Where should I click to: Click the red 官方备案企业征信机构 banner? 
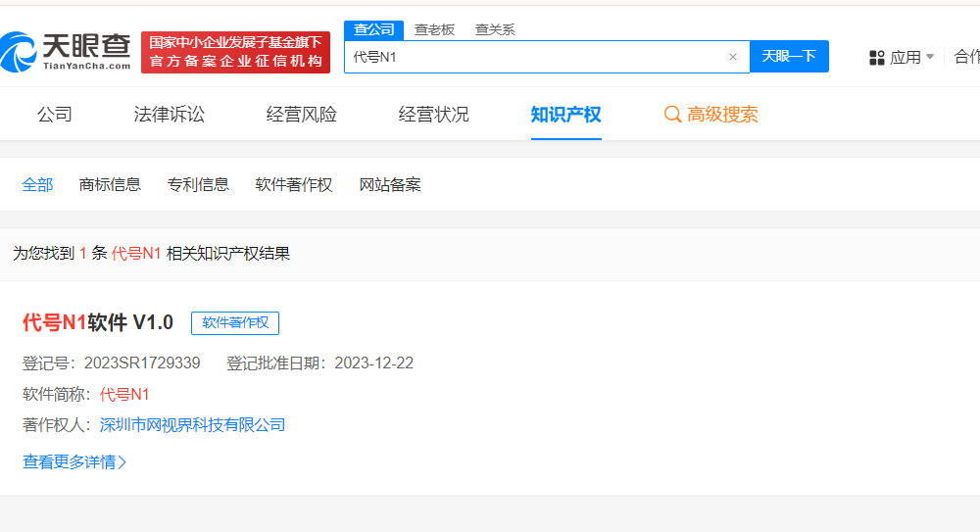pos(235,52)
